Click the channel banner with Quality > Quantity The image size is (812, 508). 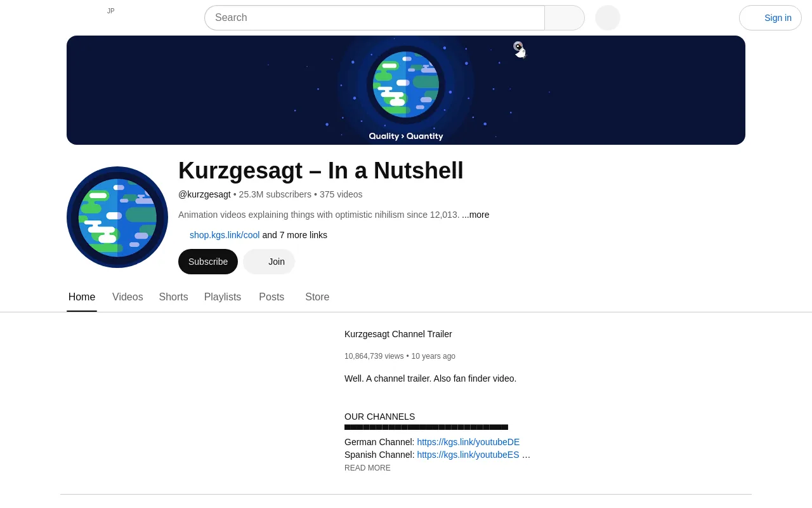(406, 90)
